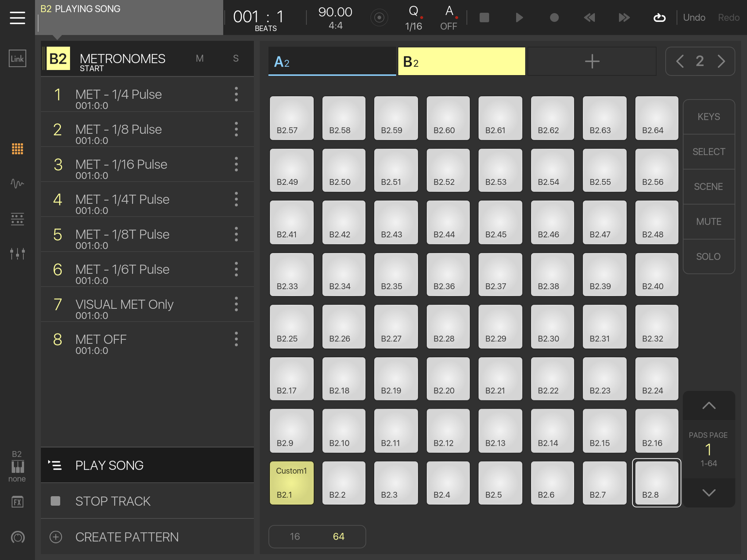Toggle Solo S on METRONOMES track

pos(236,58)
